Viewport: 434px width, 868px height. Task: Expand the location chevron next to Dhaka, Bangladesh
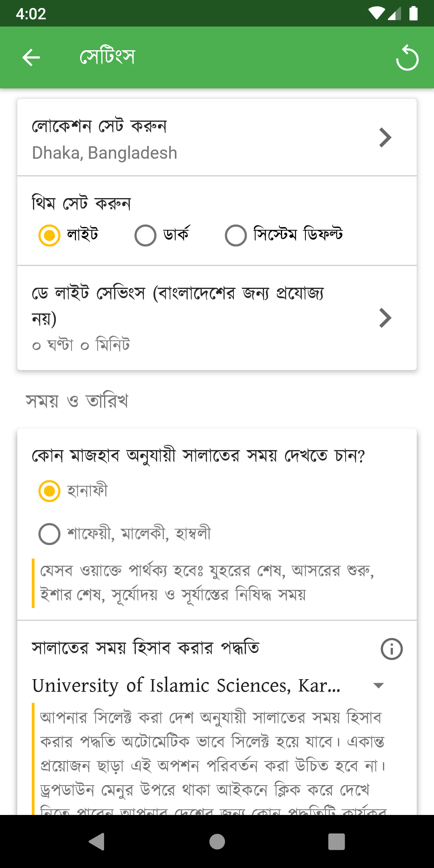pyautogui.click(x=385, y=138)
